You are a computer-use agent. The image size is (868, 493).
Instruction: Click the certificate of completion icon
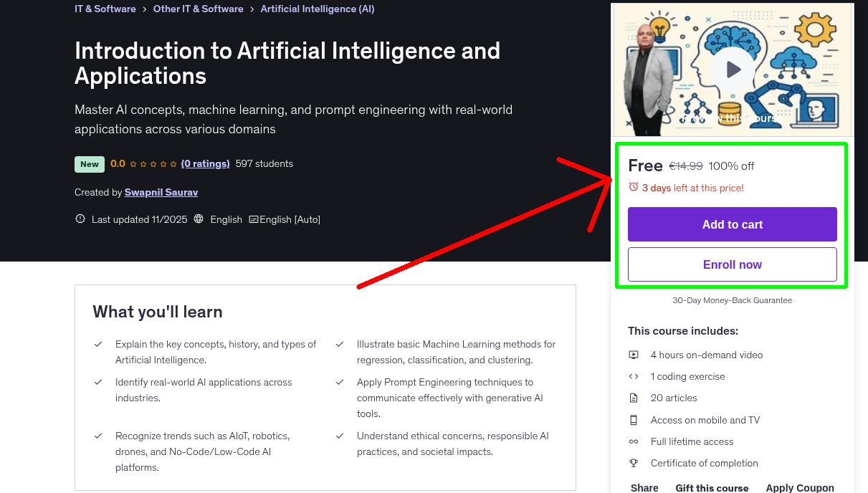click(x=634, y=463)
